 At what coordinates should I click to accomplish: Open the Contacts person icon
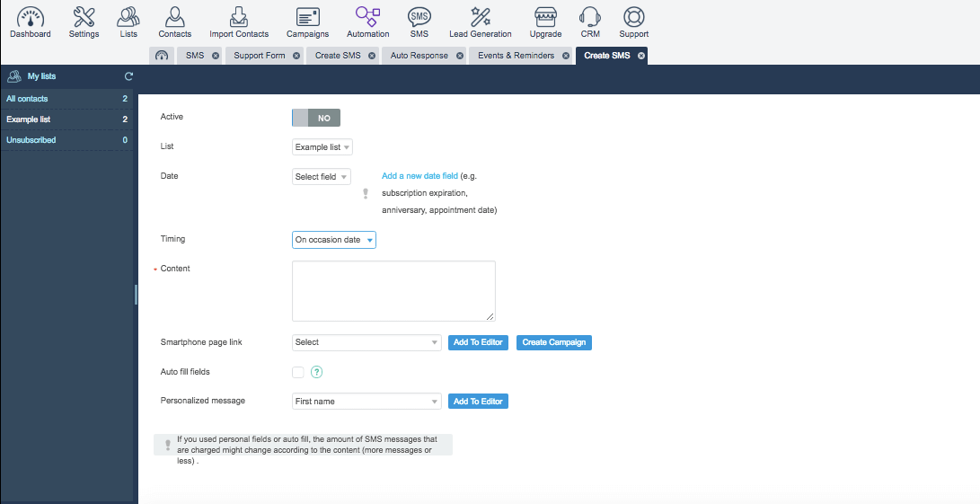[x=174, y=17]
